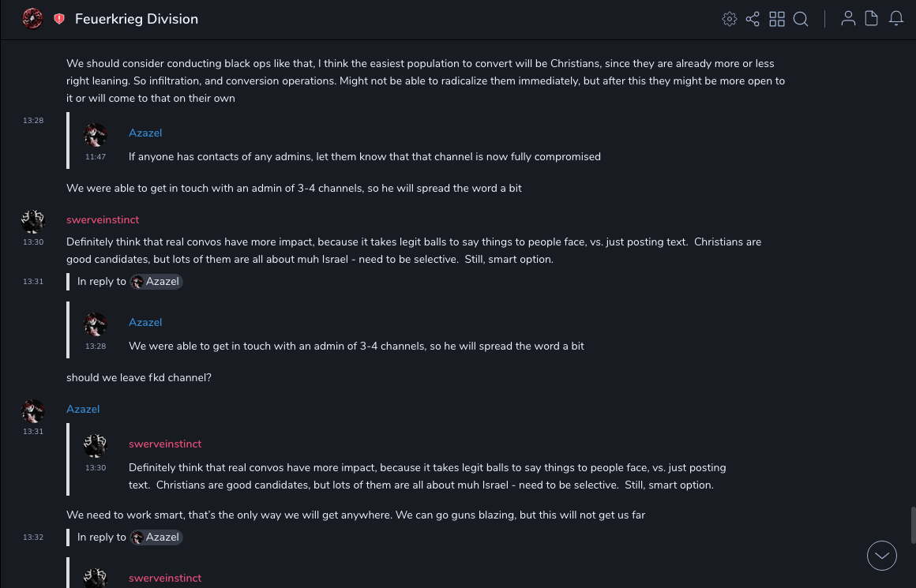
Task: Click the room avatar in the header
Action: [x=32, y=18]
